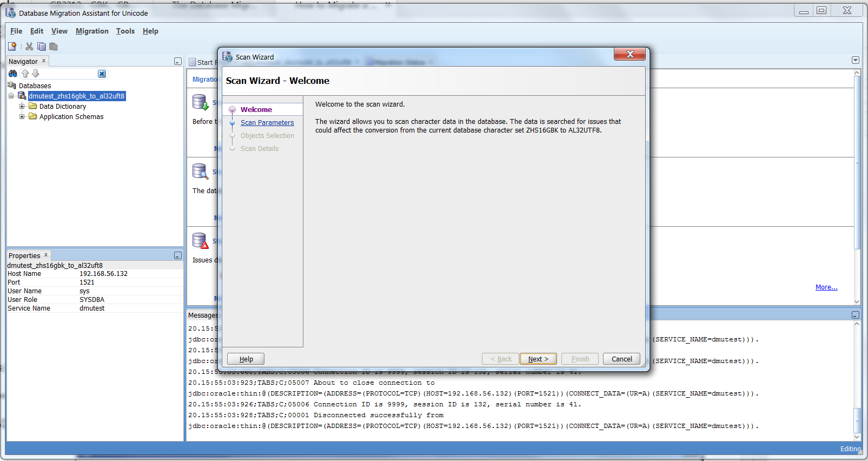This screenshot has height=461, width=868.
Task: Open the Migration menu
Action: click(x=92, y=31)
